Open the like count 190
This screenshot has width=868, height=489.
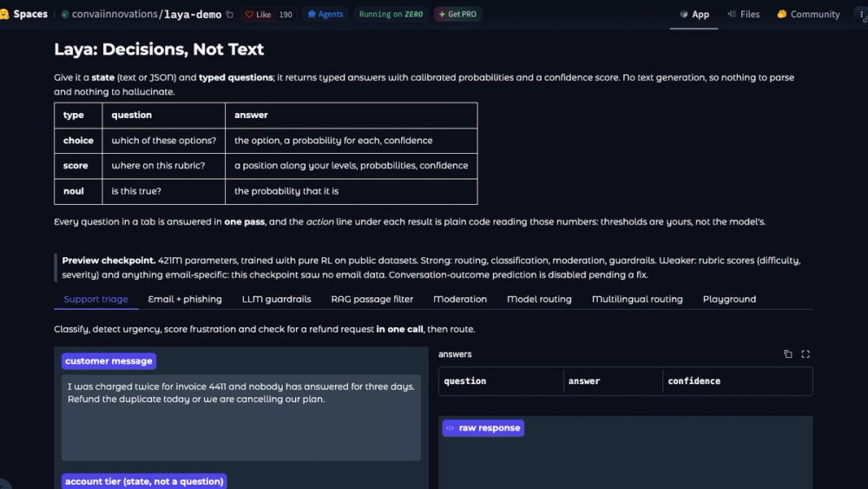click(x=286, y=15)
